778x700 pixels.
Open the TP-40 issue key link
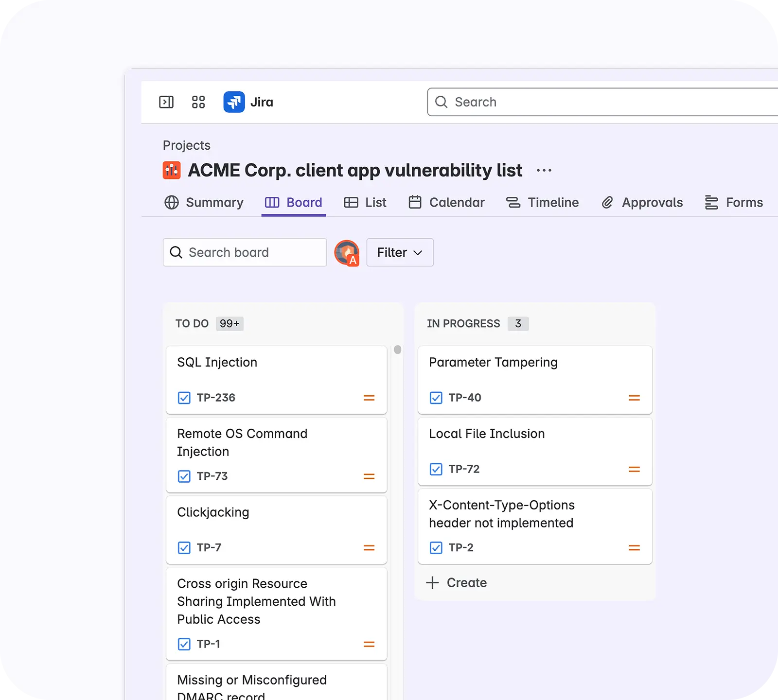pyautogui.click(x=465, y=398)
